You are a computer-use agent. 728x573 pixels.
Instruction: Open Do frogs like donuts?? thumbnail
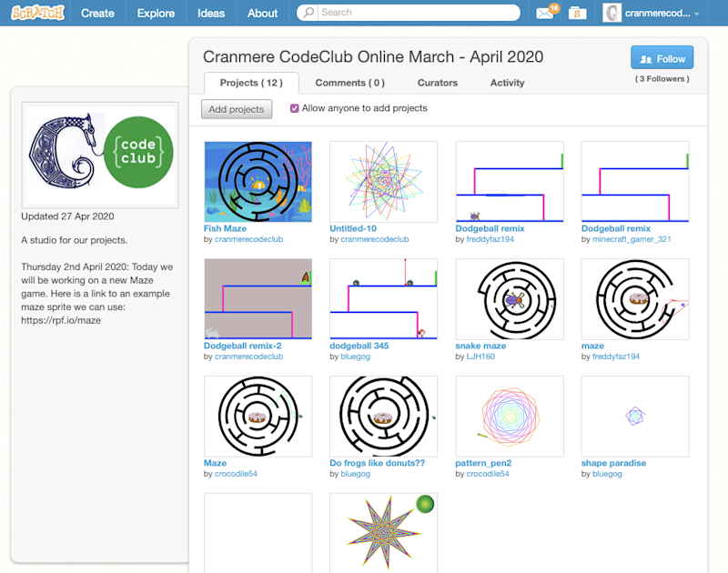383,417
